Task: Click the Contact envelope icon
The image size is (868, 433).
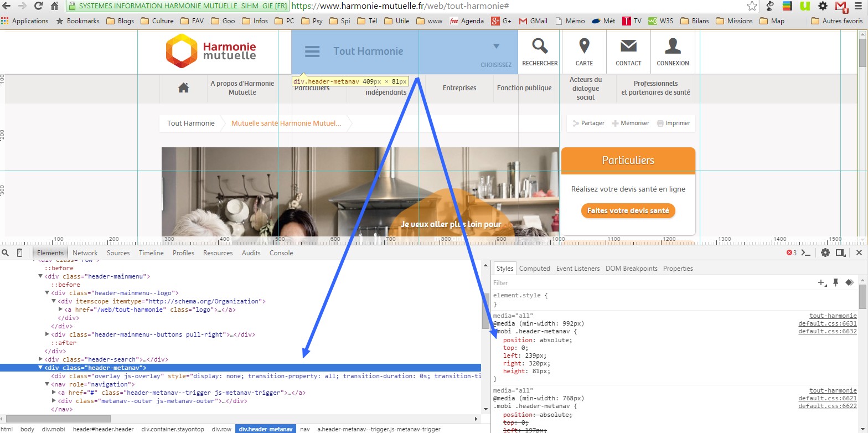Action: [628, 45]
